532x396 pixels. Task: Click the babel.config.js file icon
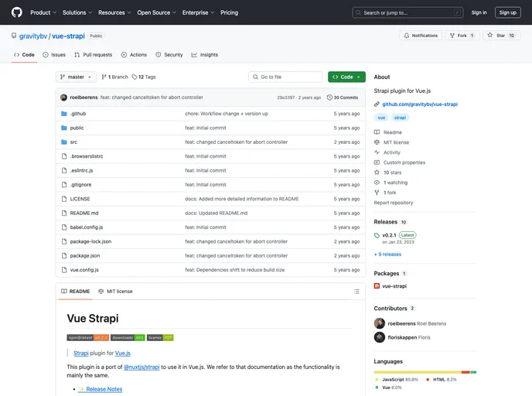pos(63,227)
